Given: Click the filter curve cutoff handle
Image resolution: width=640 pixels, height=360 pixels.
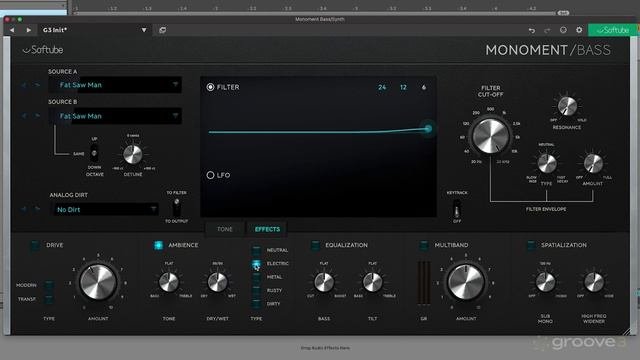Looking at the screenshot, I should [428, 129].
